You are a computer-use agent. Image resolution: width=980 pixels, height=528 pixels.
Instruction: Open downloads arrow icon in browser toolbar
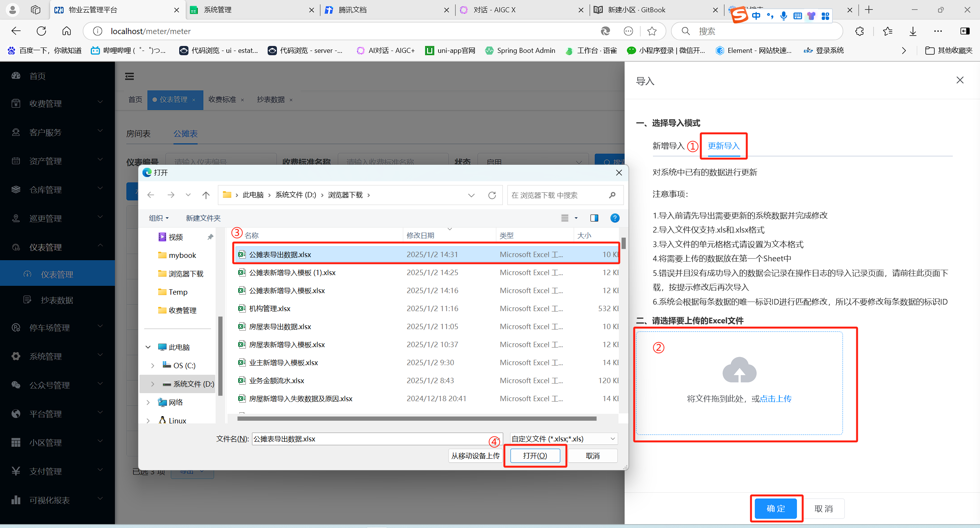[x=913, y=31]
